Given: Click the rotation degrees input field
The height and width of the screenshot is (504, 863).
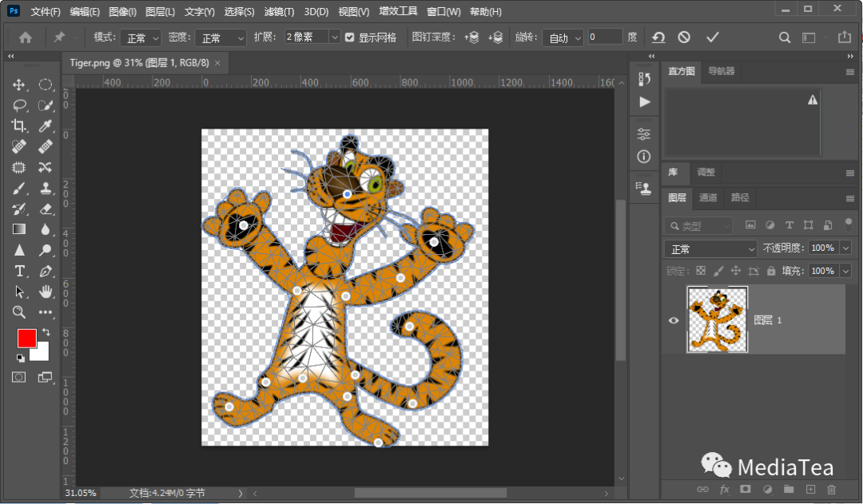Looking at the screenshot, I should 605,37.
